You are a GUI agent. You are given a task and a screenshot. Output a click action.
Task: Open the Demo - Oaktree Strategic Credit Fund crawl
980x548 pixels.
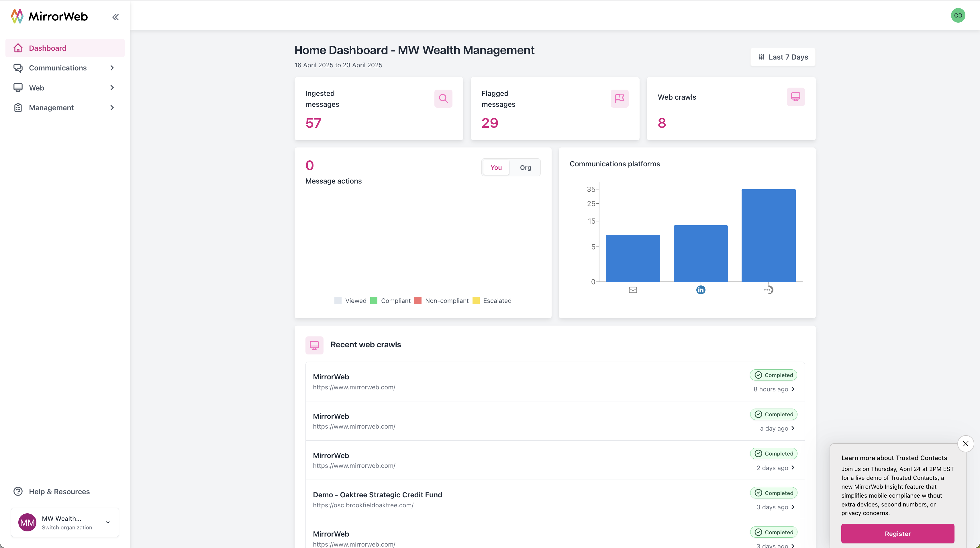coord(555,499)
